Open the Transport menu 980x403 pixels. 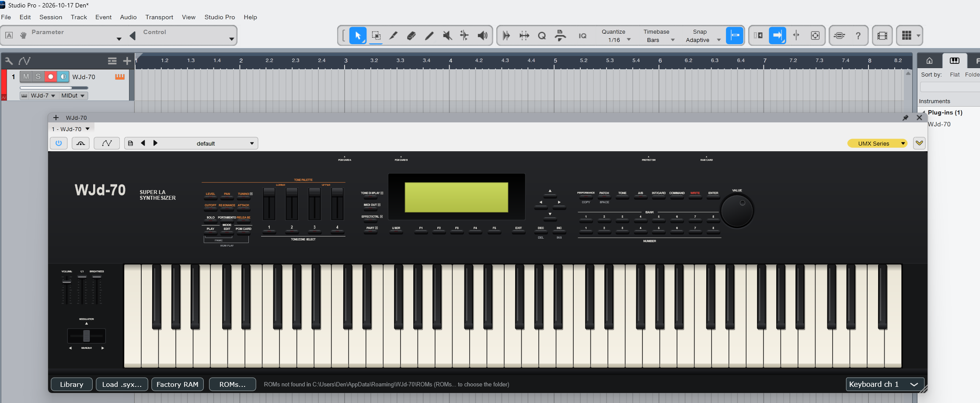(x=159, y=17)
